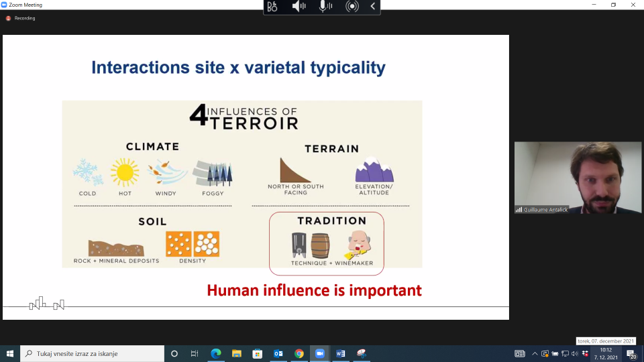Switch to Google Chrome on taskbar

point(299,353)
